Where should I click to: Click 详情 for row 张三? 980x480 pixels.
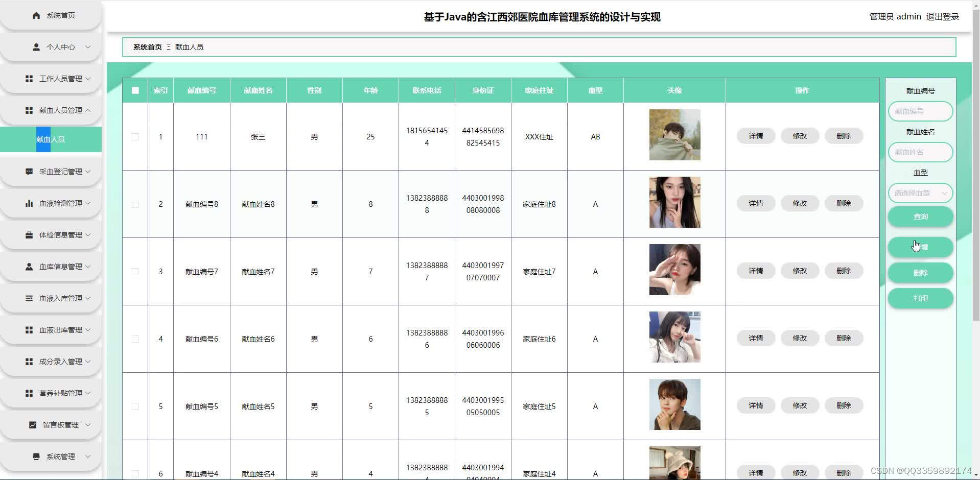(756, 136)
